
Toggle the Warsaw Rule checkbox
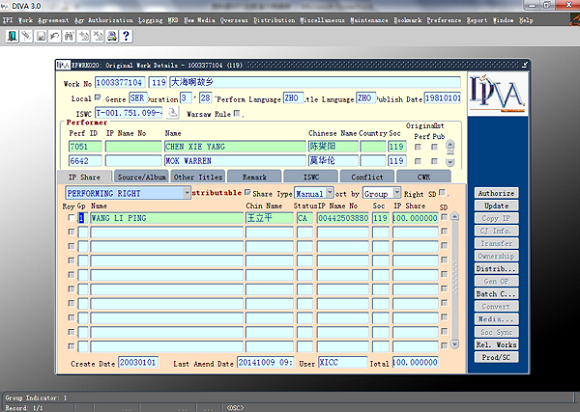pyautogui.click(x=237, y=113)
